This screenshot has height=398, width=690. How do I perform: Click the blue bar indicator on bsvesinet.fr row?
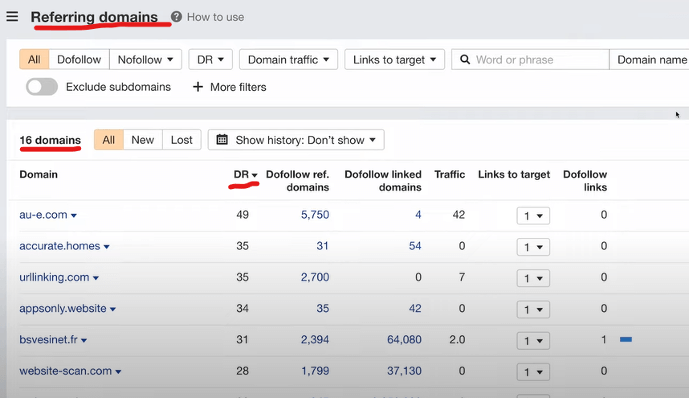pos(626,339)
